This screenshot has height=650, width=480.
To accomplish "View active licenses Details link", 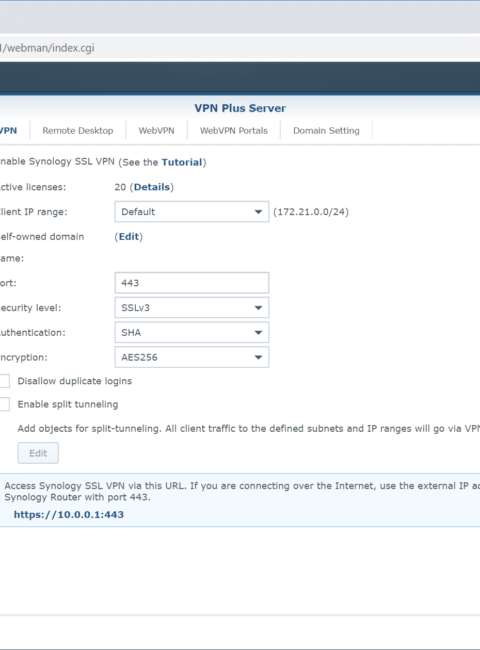I will [152, 187].
